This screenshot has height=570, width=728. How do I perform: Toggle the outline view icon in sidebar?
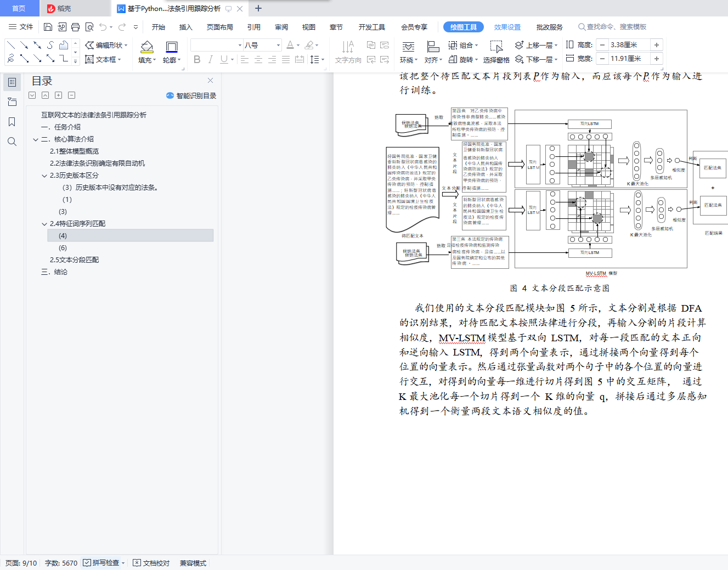[x=12, y=82]
